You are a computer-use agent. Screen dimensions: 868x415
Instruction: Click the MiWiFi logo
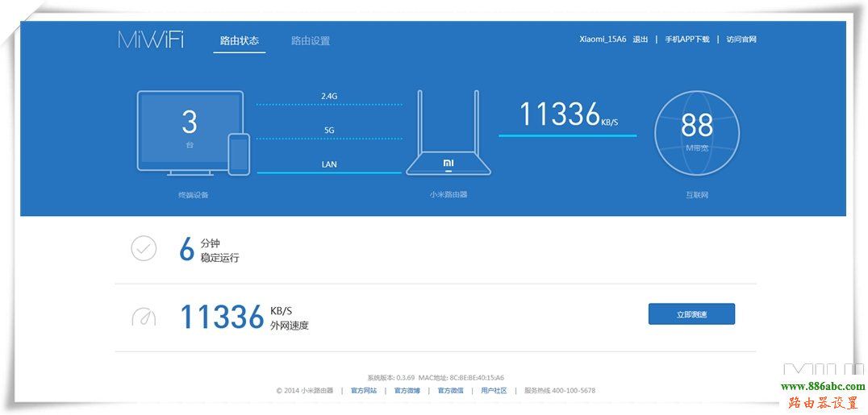tap(151, 39)
